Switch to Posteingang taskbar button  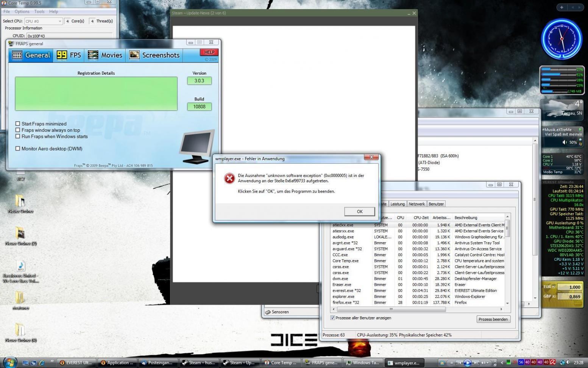158,363
